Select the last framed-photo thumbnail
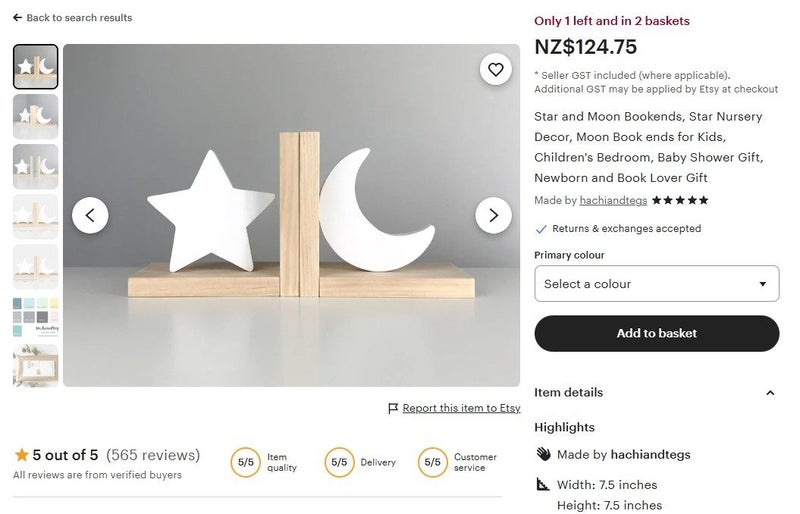The width and height of the screenshot is (800, 514). [x=35, y=365]
